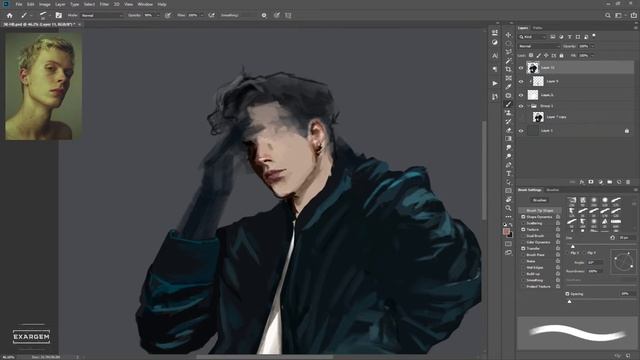Toggle the brush settings panel icon in options bar
The height and width of the screenshot is (360, 640).
pyautogui.click(x=59, y=15)
